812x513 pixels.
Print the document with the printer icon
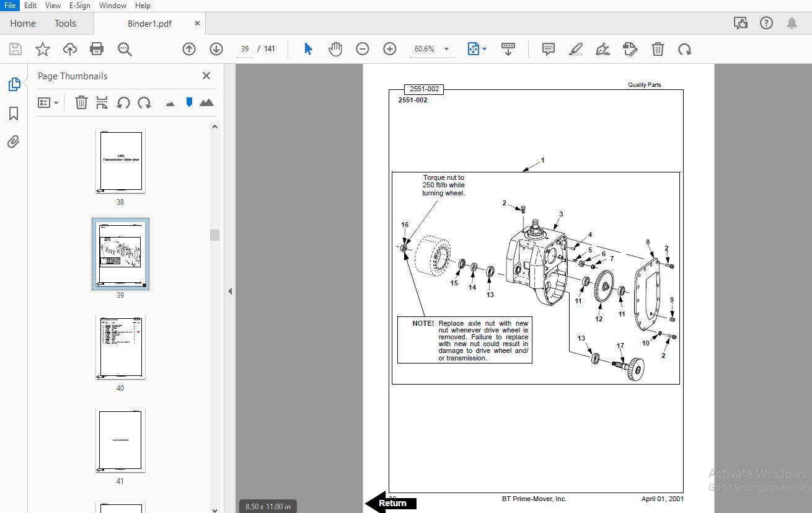97,49
